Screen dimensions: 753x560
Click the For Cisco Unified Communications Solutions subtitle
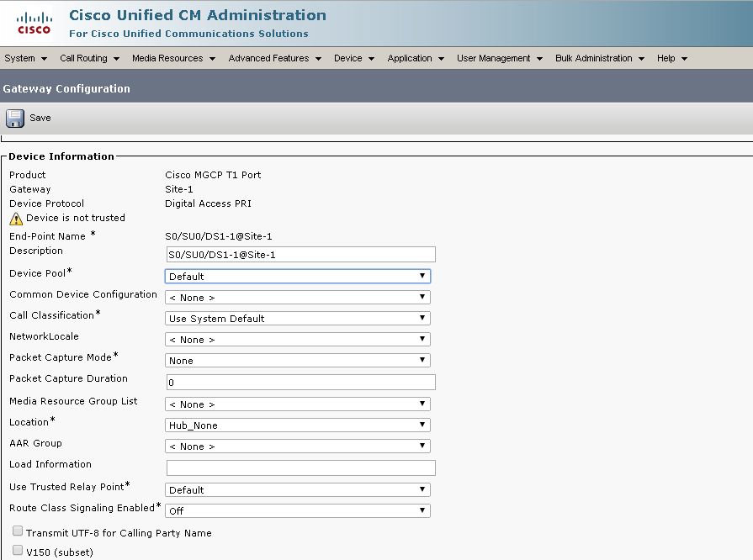[188, 34]
